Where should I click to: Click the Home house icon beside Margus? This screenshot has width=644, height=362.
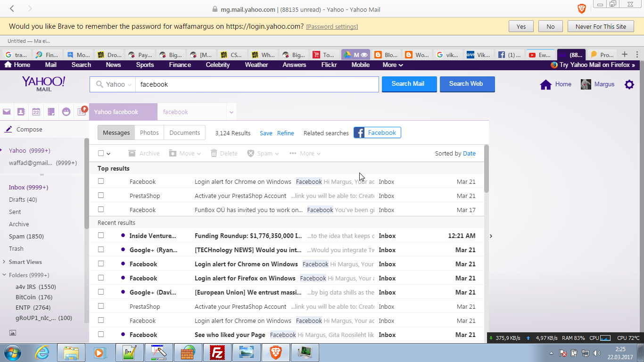pyautogui.click(x=546, y=84)
